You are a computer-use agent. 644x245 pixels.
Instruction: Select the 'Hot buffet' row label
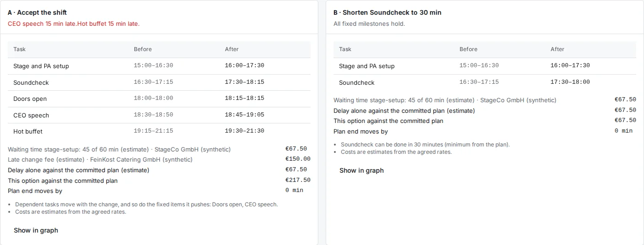point(28,131)
